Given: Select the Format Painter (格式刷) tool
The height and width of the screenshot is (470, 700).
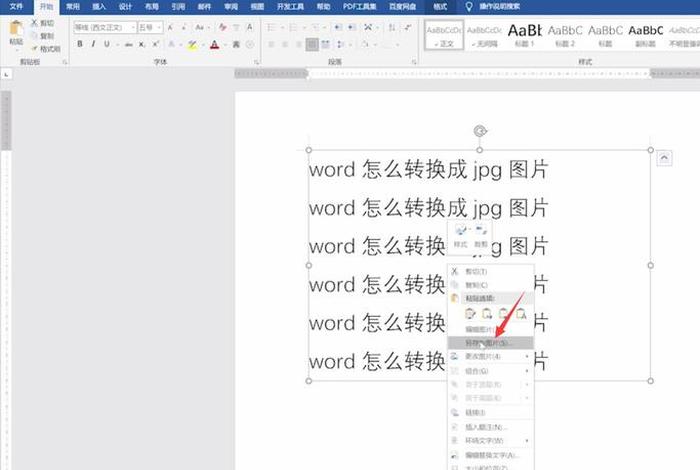Looking at the screenshot, I should pyautogui.click(x=46, y=49).
